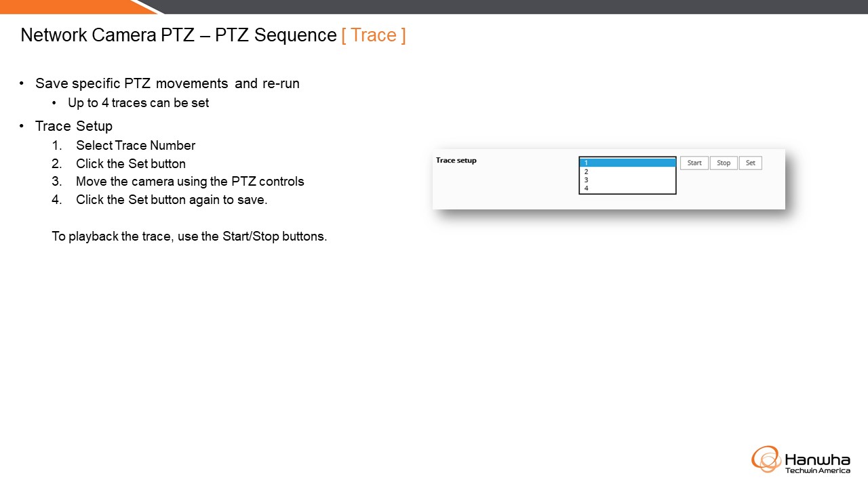This screenshot has height=488, width=868.
Task: Click the Set button in Trace setup
Action: pos(751,163)
